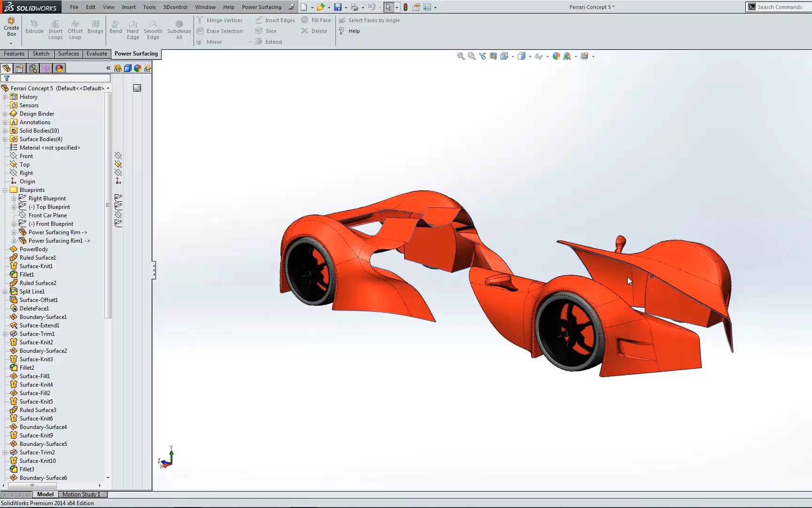Switch to the ConfigurationManager tab
Viewport: 812px width, 508px height.
[x=33, y=68]
